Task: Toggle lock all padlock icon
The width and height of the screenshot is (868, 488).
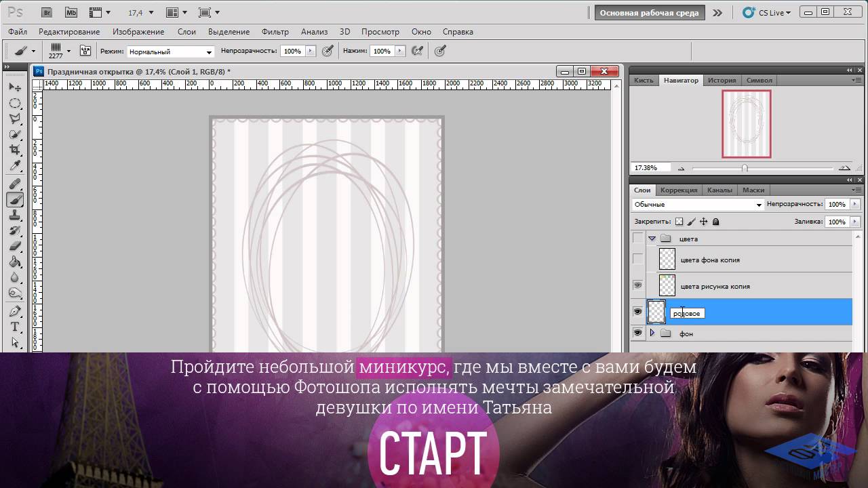Action: 715,222
